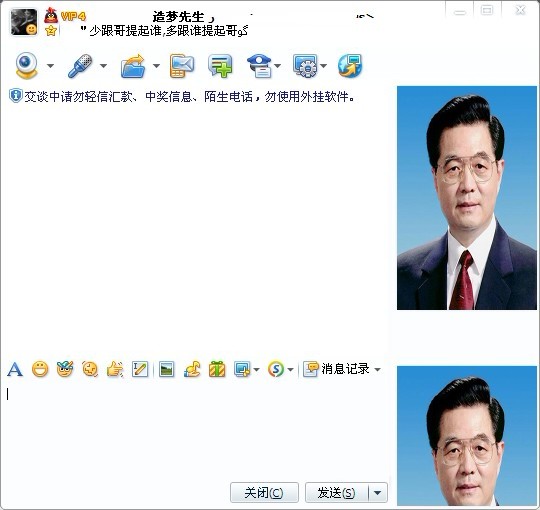Click the globe application sharing icon
Image resolution: width=540 pixels, height=510 pixels.
click(350, 65)
